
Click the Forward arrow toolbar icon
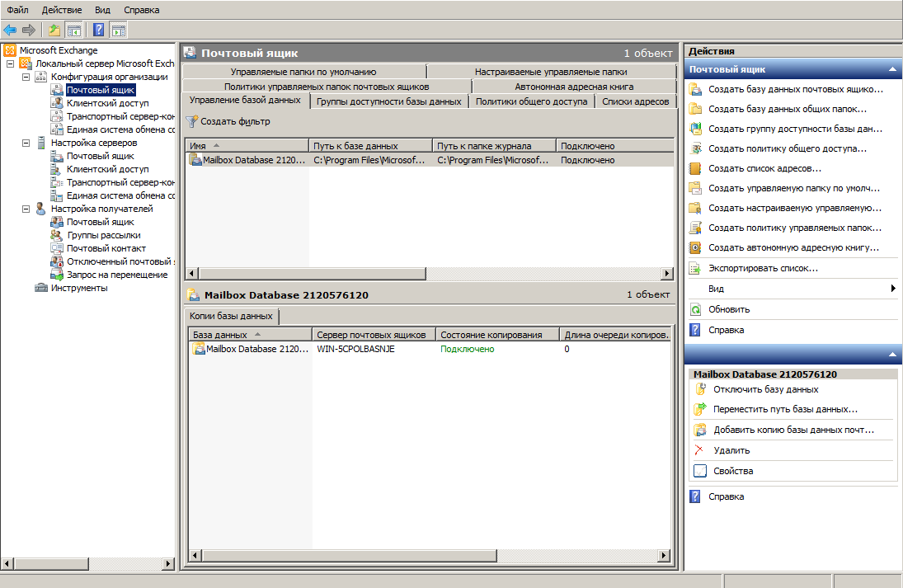(x=28, y=30)
